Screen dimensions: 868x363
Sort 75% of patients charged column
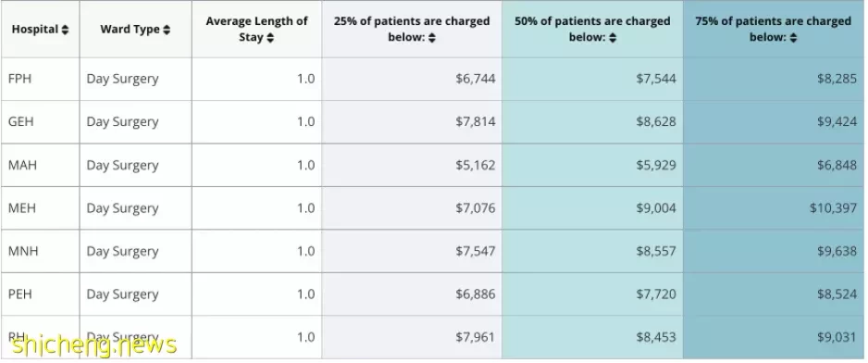(x=793, y=38)
